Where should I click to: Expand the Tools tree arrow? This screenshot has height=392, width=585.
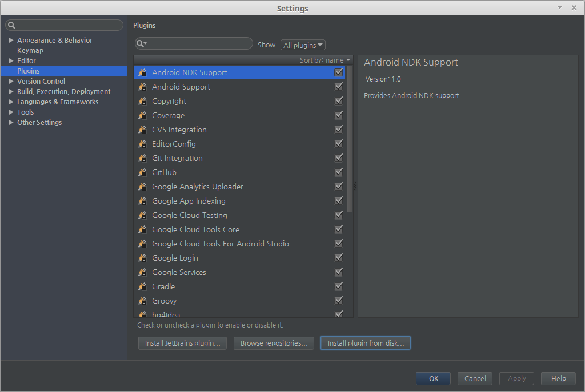[x=11, y=112]
